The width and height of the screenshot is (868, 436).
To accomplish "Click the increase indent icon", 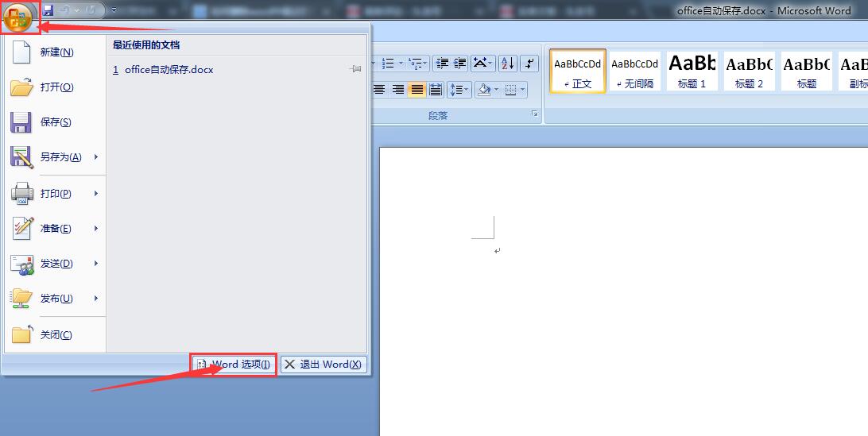I will (459, 64).
